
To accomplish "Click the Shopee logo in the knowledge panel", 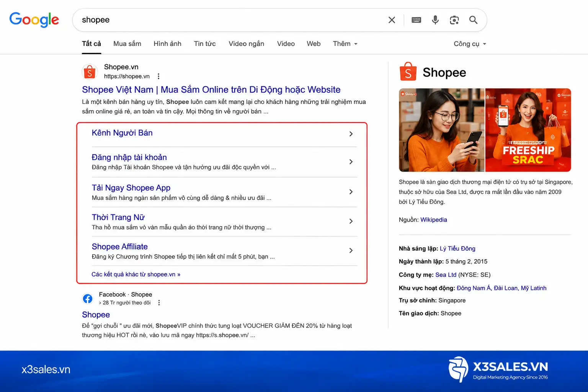I will (408, 72).
